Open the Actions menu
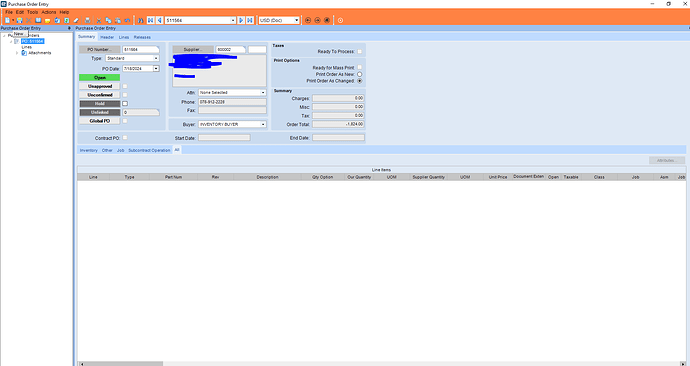The height and width of the screenshot is (366, 690). tap(48, 12)
